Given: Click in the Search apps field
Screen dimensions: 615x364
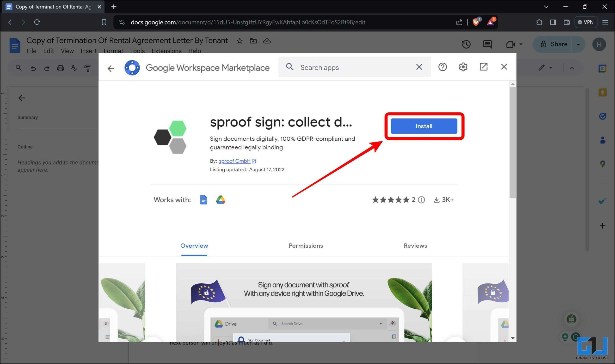Looking at the screenshot, I should (354, 67).
